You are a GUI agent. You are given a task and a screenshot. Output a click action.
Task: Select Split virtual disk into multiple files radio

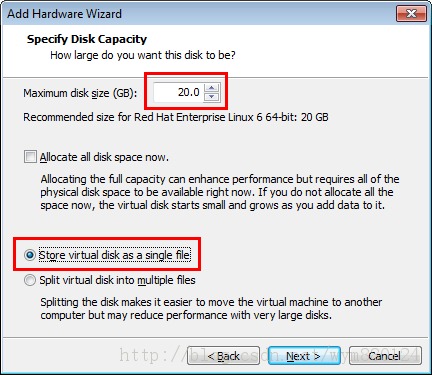pos(30,280)
